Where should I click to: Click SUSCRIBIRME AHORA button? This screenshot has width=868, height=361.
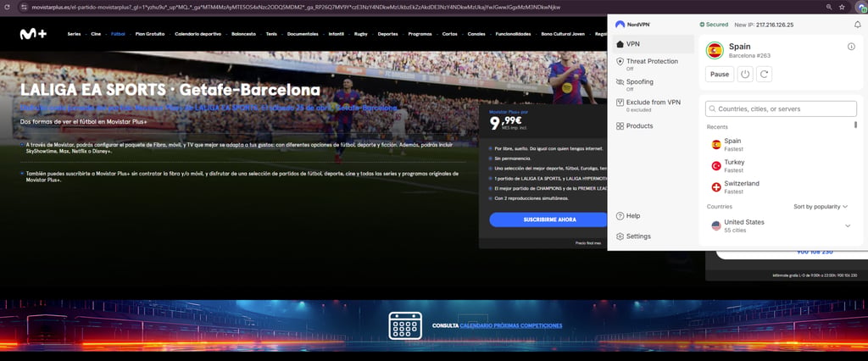(549, 219)
